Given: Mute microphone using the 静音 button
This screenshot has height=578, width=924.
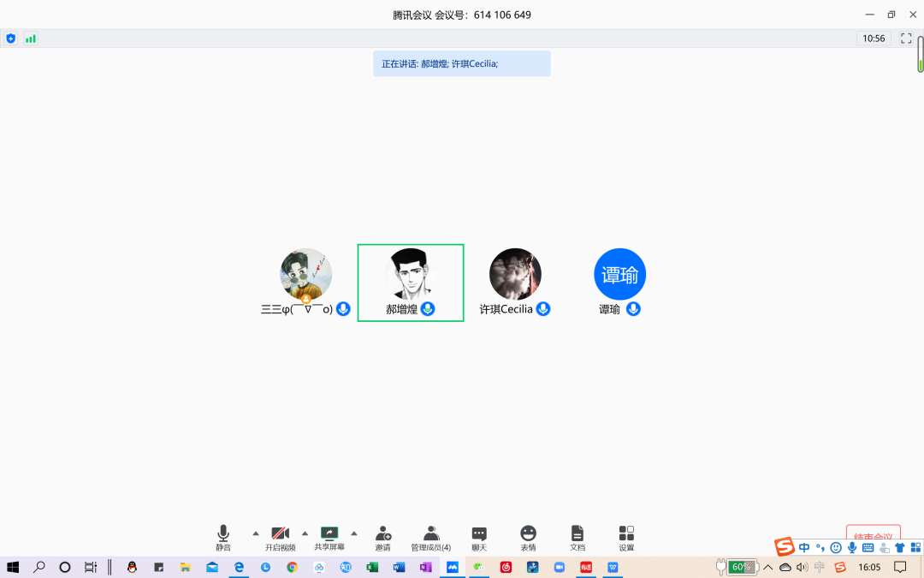Looking at the screenshot, I should point(223,537).
